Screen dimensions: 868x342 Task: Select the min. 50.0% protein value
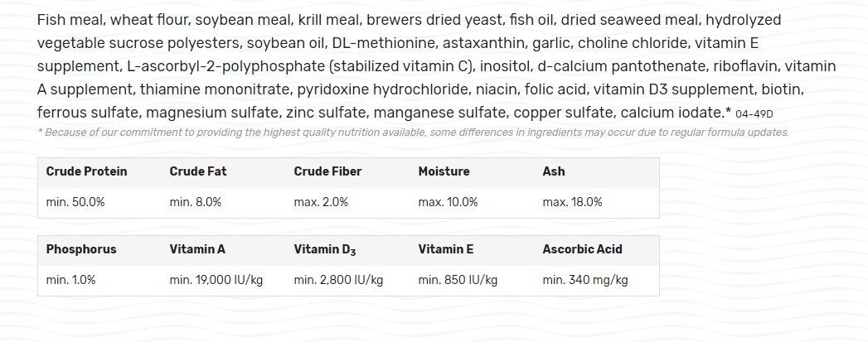75,202
